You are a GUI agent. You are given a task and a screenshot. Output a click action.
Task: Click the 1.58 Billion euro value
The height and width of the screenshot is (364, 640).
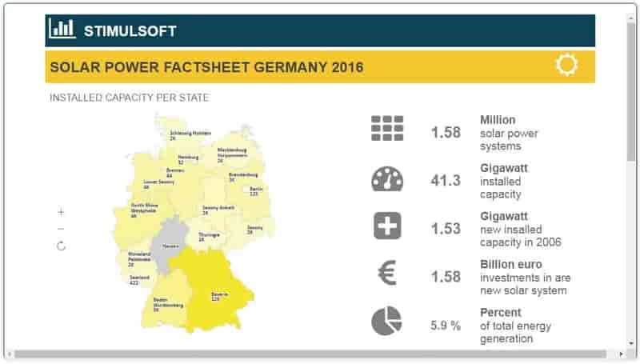pos(446,277)
